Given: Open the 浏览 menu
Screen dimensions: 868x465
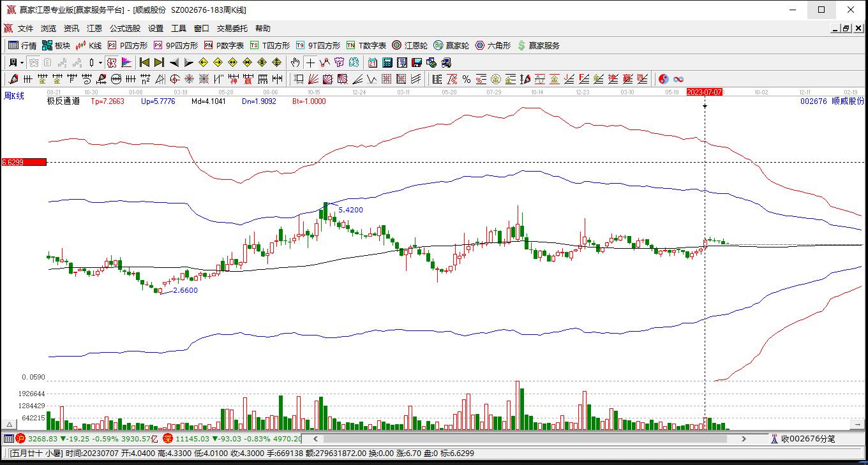Looking at the screenshot, I should pyautogui.click(x=49, y=29).
